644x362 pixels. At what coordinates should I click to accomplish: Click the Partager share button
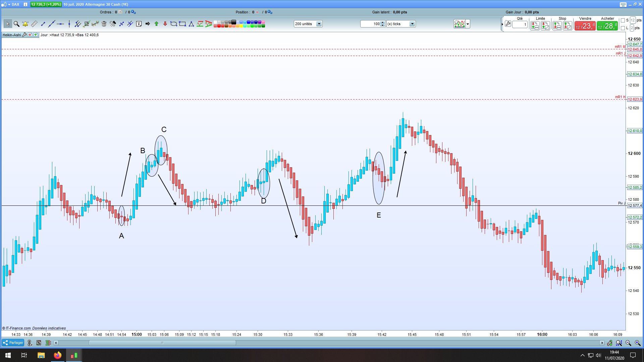point(13,343)
